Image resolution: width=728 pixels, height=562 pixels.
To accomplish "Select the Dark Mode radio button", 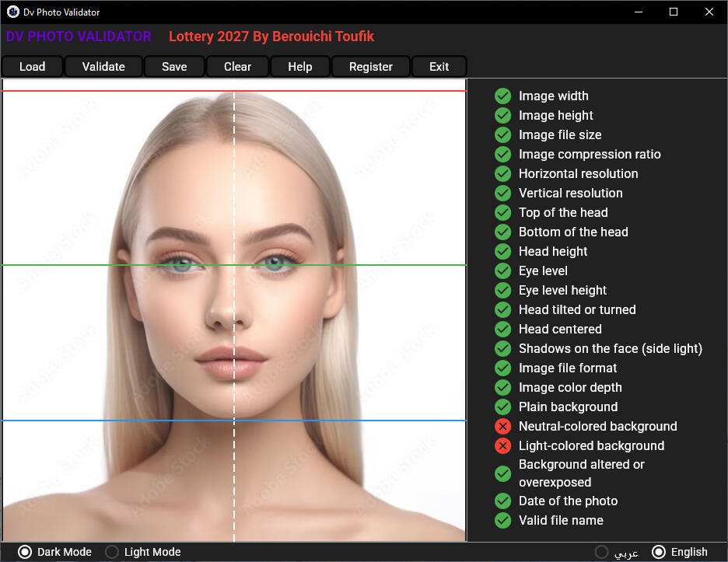I will 25,552.
